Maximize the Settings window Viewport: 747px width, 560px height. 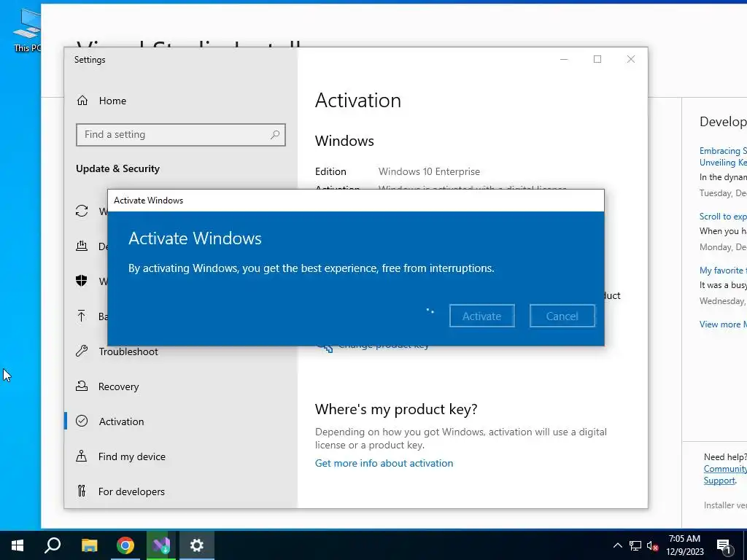597,59
